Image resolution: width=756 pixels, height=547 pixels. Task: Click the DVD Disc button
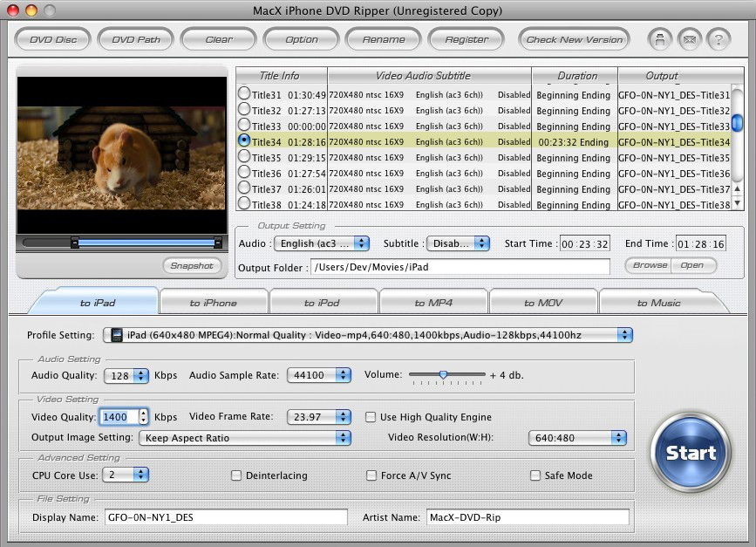click(x=53, y=39)
